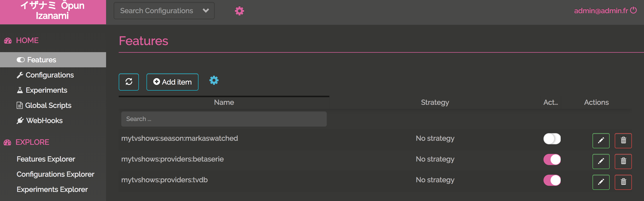Image resolution: width=644 pixels, height=201 pixels.
Task: Delete mytvshows:providers:betaserie with trash icon
Action: click(x=623, y=161)
